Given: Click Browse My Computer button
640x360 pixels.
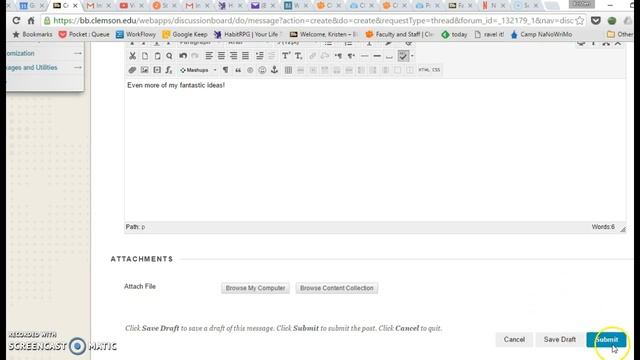Looking at the screenshot, I should [256, 288].
